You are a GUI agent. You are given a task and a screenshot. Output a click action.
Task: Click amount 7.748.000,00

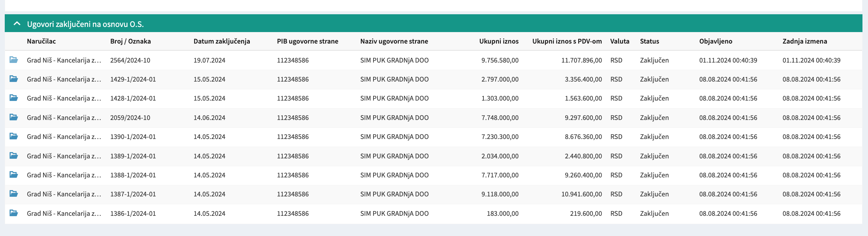tap(500, 118)
